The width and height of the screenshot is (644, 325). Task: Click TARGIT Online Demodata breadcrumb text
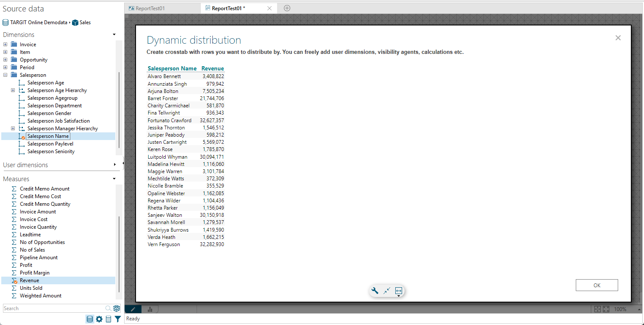39,22
